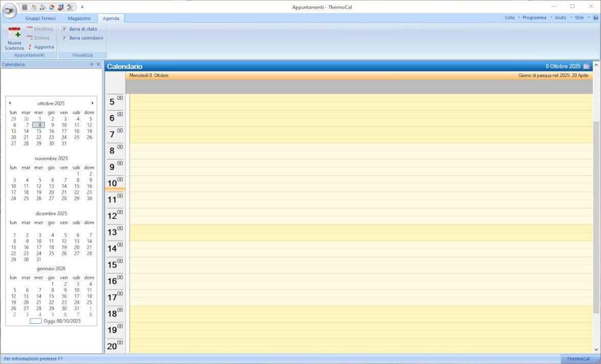Click the calendar icon beside 8 Ottobre 2025
Viewport: 601px width, 364px height.
[586, 66]
